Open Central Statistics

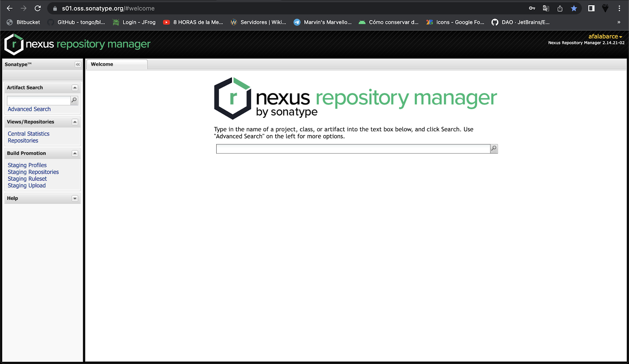[x=29, y=134]
